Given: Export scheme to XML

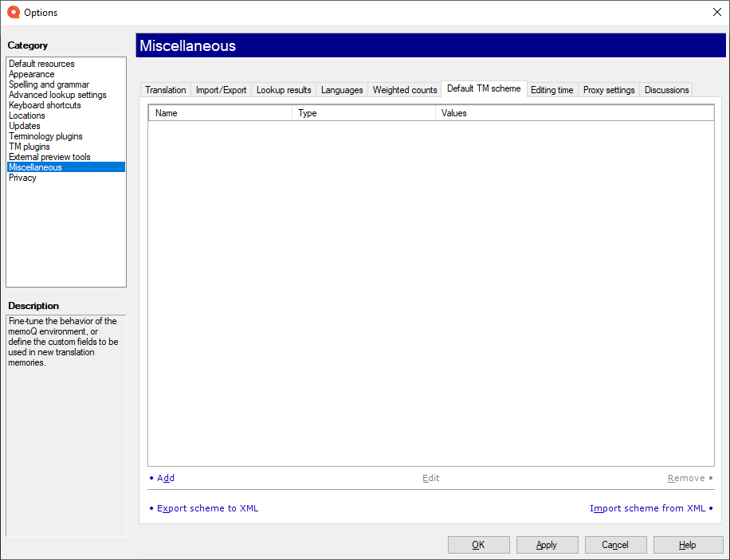Looking at the screenshot, I should coord(207,507).
